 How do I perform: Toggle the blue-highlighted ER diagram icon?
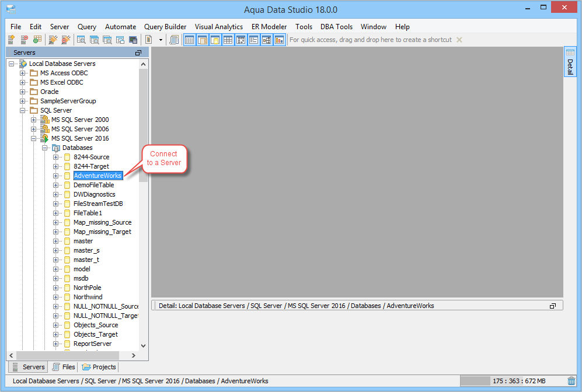coord(267,40)
